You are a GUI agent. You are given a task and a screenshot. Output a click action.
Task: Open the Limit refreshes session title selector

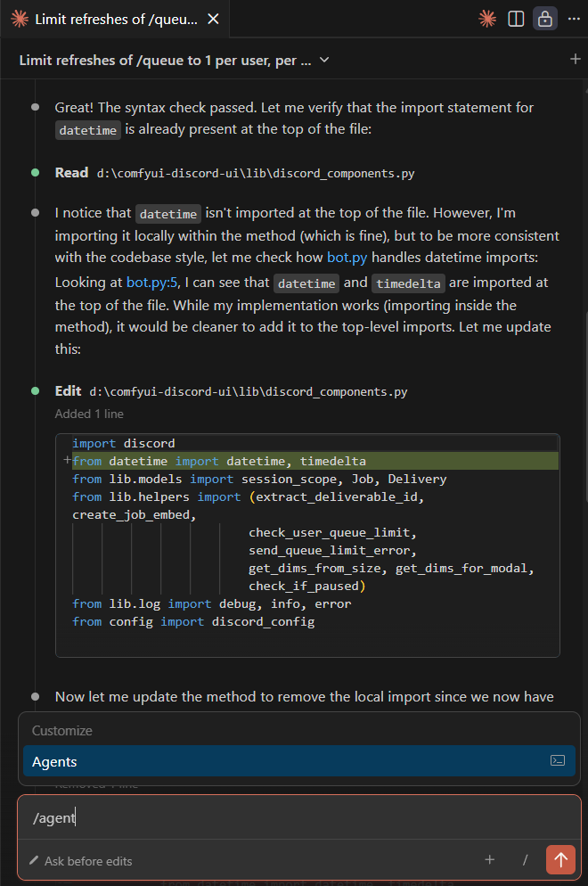pyautogui.click(x=165, y=60)
